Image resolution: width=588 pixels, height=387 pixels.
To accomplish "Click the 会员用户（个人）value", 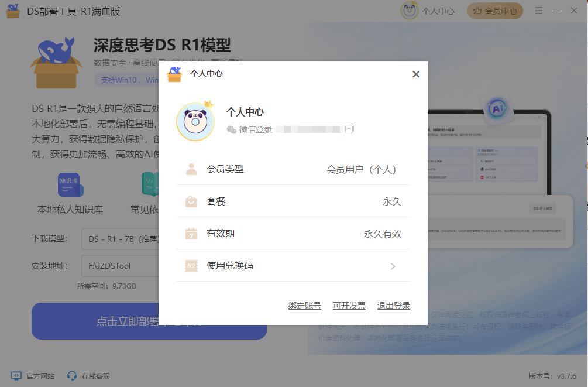I will [x=361, y=170].
